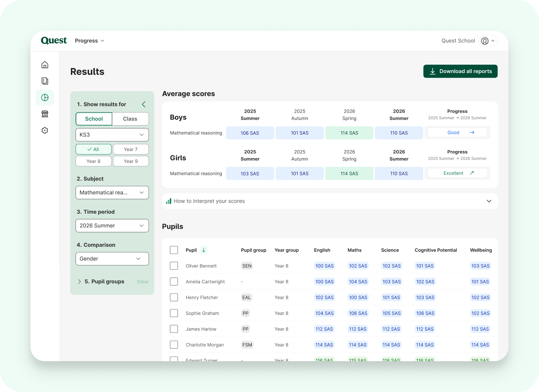Expand How to interpret your scores
The height and width of the screenshot is (392, 539).
pyautogui.click(x=330, y=201)
